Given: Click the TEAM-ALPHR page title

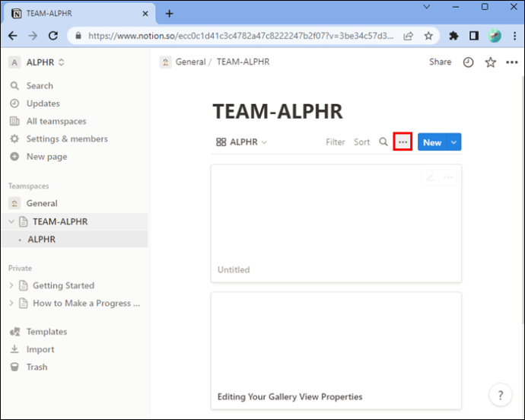Looking at the screenshot, I should click(278, 111).
